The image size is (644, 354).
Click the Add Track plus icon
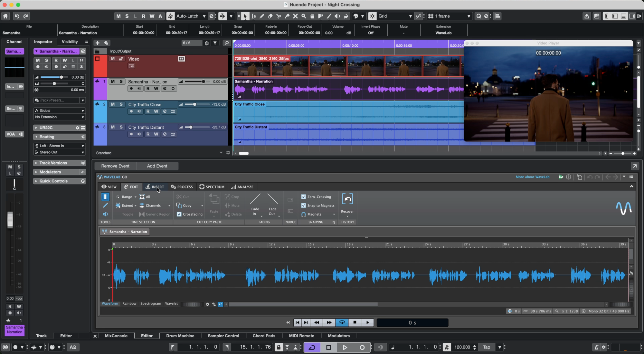pos(97,43)
